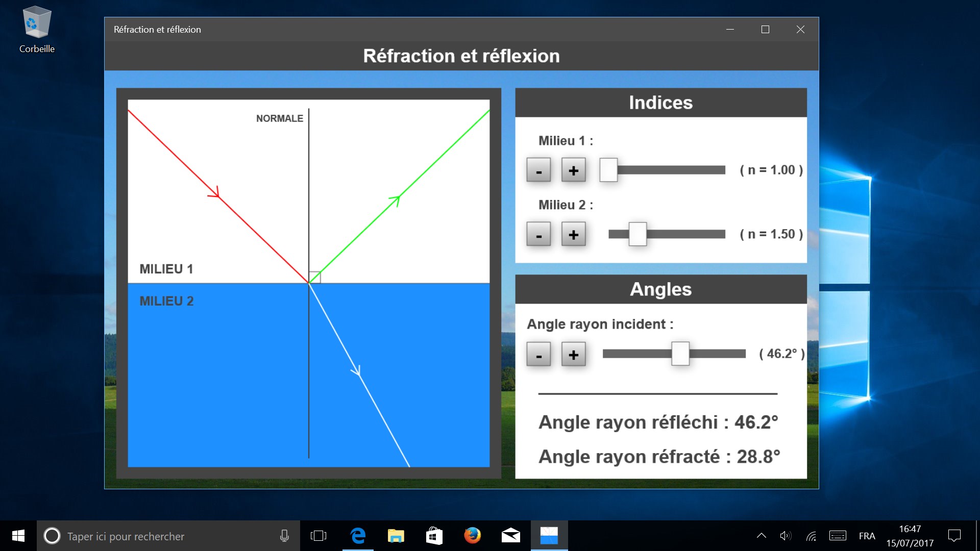This screenshot has width=980, height=551.
Task: Launch Microsoft Store from taskbar
Action: [x=434, y=536]
